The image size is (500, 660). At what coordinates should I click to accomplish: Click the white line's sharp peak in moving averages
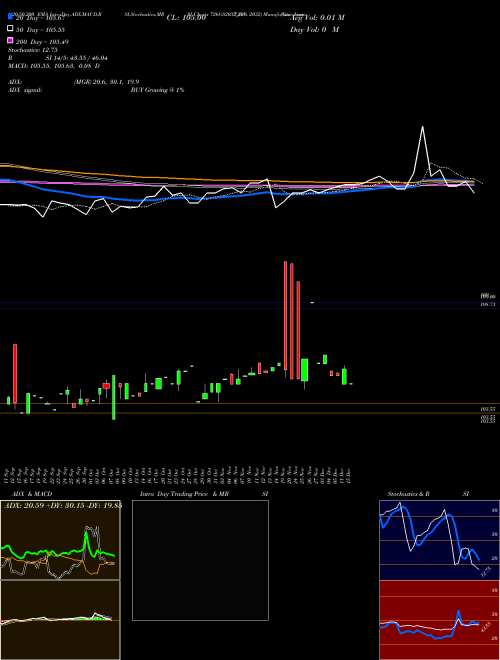point(423,127)
